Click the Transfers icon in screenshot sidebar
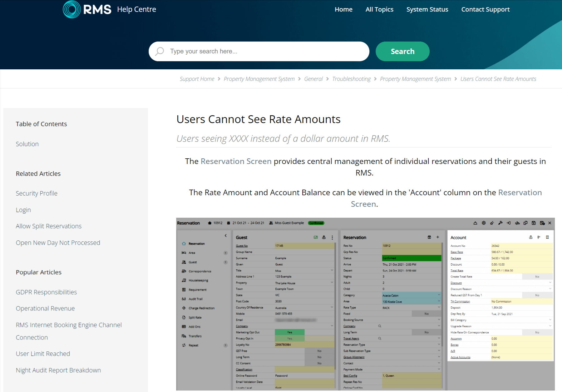The image size is (562, 392). point(184,336)
